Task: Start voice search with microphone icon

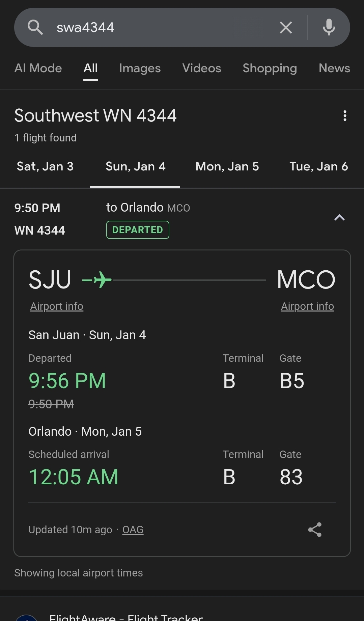Action: click(329, 27)
